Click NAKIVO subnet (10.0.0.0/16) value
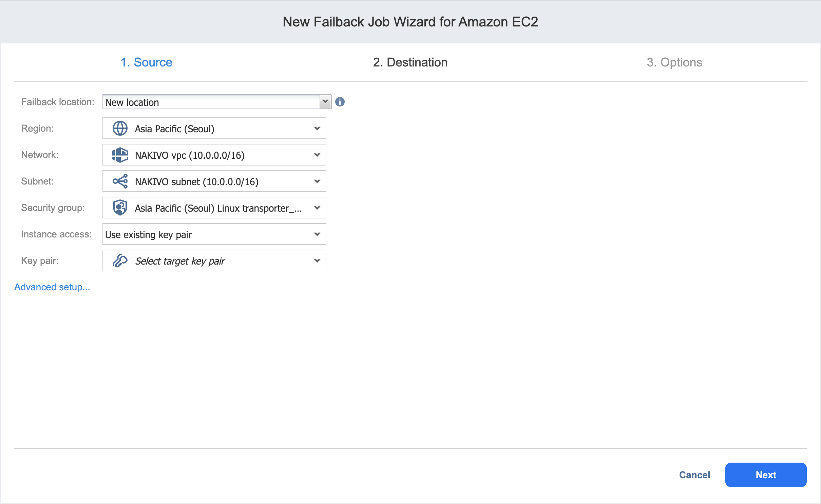The image size is (821, 504). [196, 182]
